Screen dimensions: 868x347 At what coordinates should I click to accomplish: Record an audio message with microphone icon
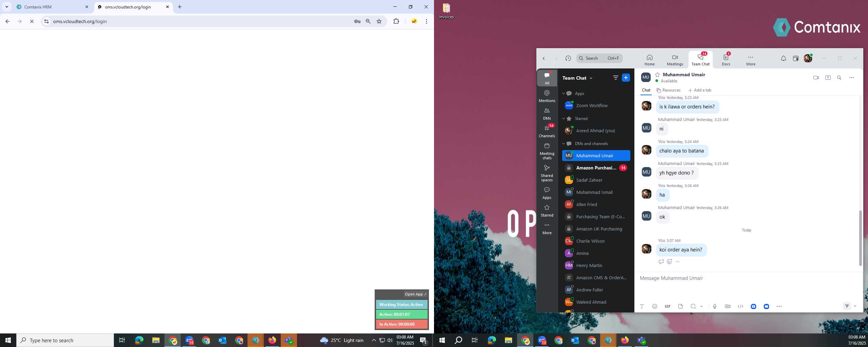tap(715, 306)
